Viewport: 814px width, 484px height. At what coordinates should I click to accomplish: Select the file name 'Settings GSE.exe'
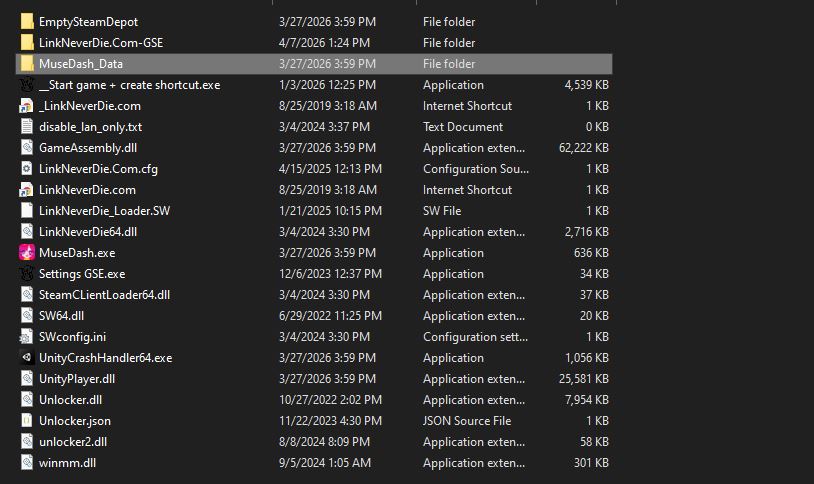tap(82, 274)
